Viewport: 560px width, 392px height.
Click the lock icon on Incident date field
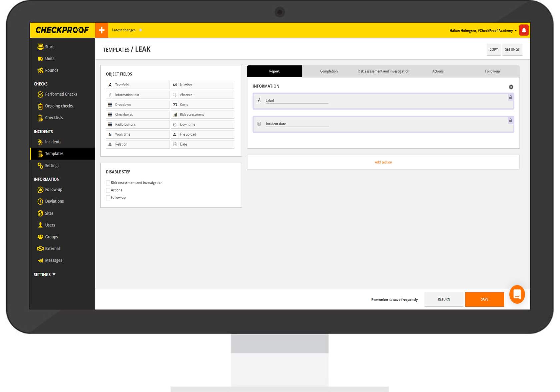click(x=510, y=121)
